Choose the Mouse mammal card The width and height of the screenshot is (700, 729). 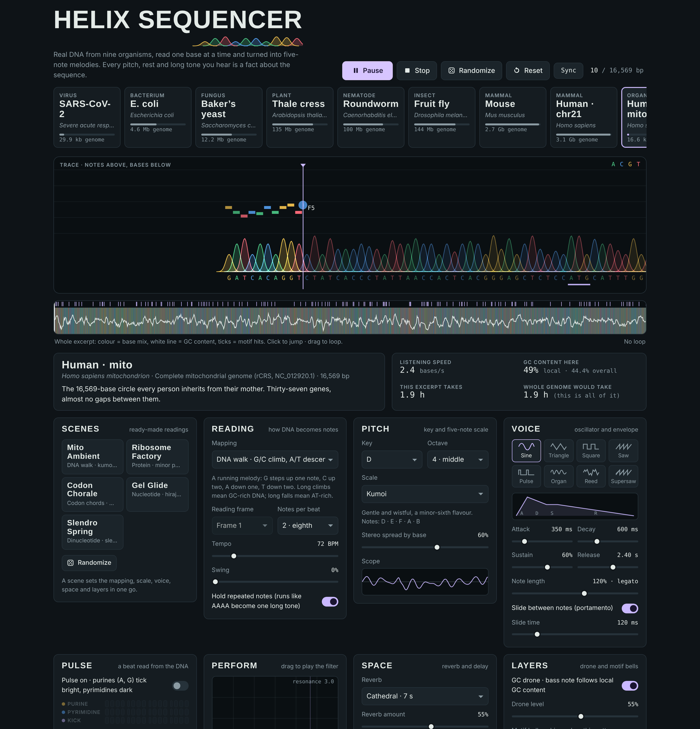tap(512, 118)
